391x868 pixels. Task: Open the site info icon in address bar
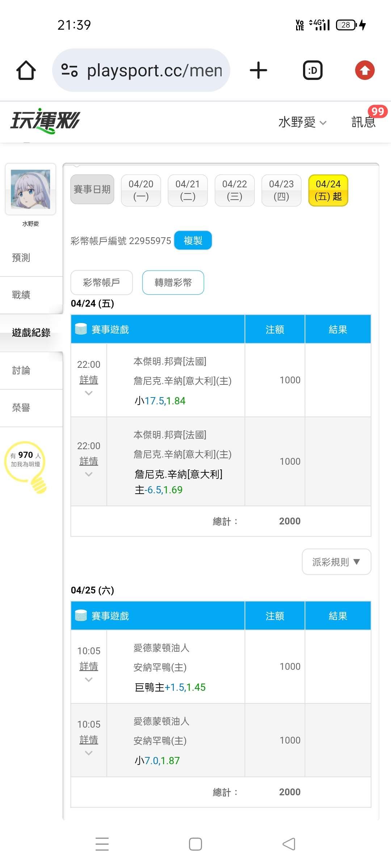tap(70, 70)
